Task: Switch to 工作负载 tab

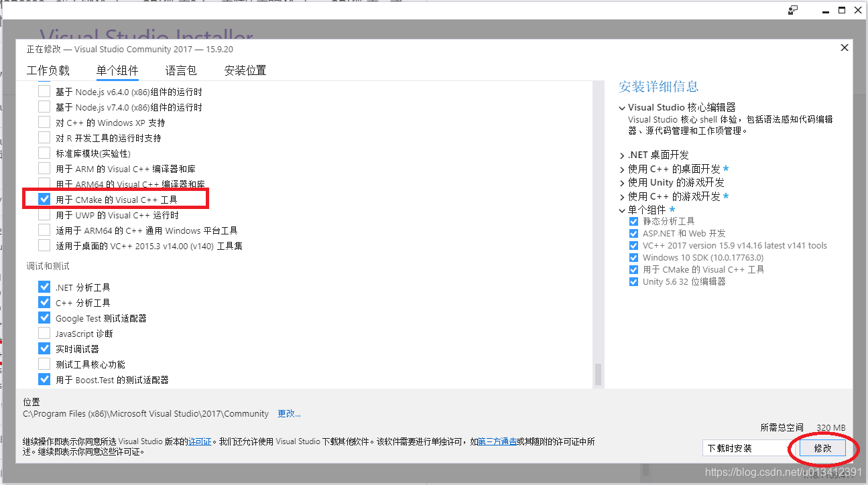Action: (x=48, y=70)
